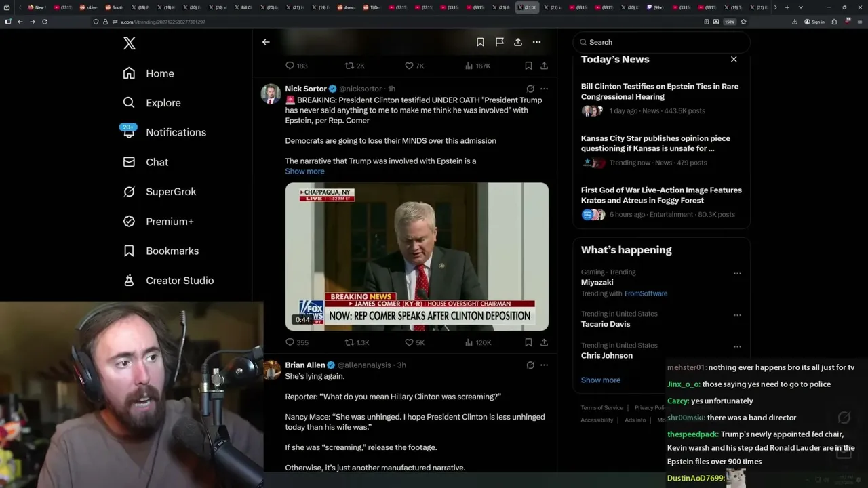Reload the page in the browser

pyautogui.click(x=45, y=22)
